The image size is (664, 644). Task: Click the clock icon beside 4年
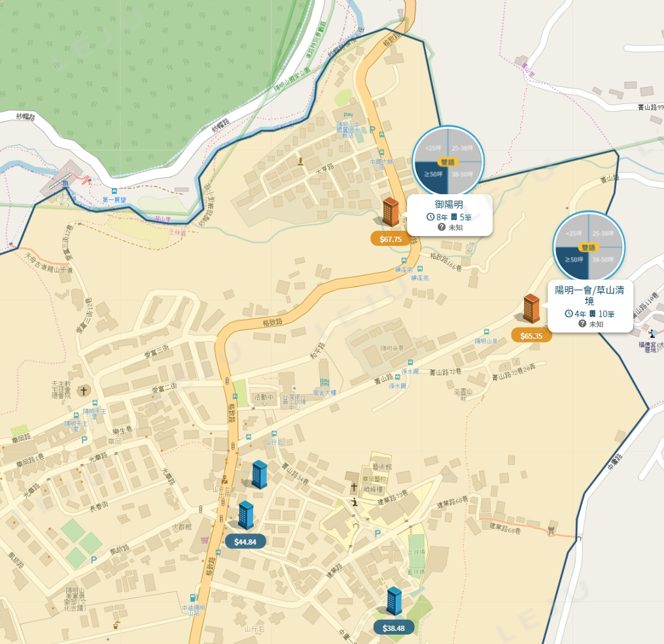568,314
